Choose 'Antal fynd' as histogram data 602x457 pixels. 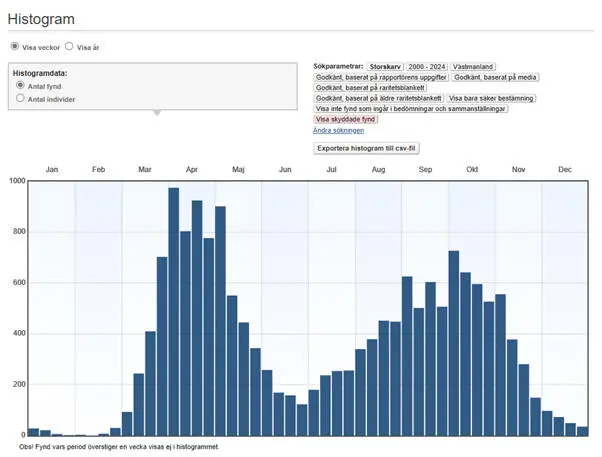point(20,86)
